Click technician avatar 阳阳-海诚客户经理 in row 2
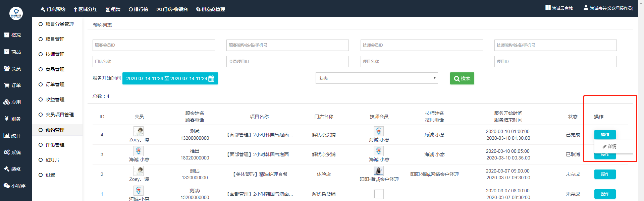This screenshot has width=644, height=201. coord(379,171)
